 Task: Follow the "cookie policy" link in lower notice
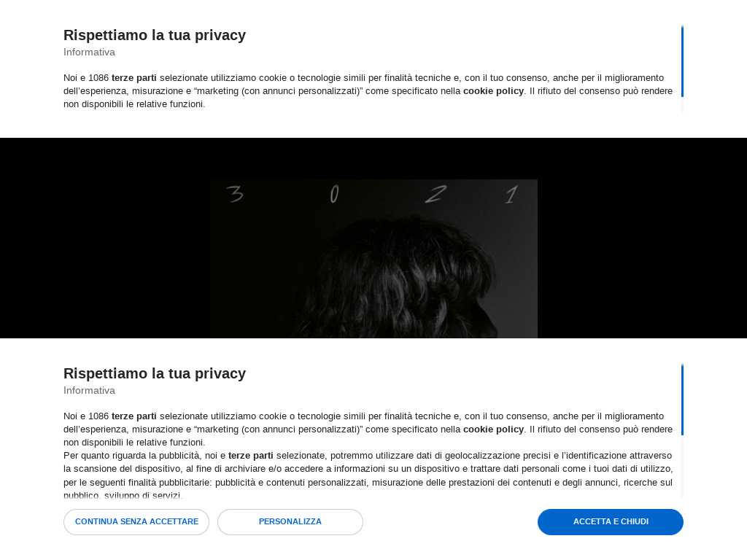(493, 429)
